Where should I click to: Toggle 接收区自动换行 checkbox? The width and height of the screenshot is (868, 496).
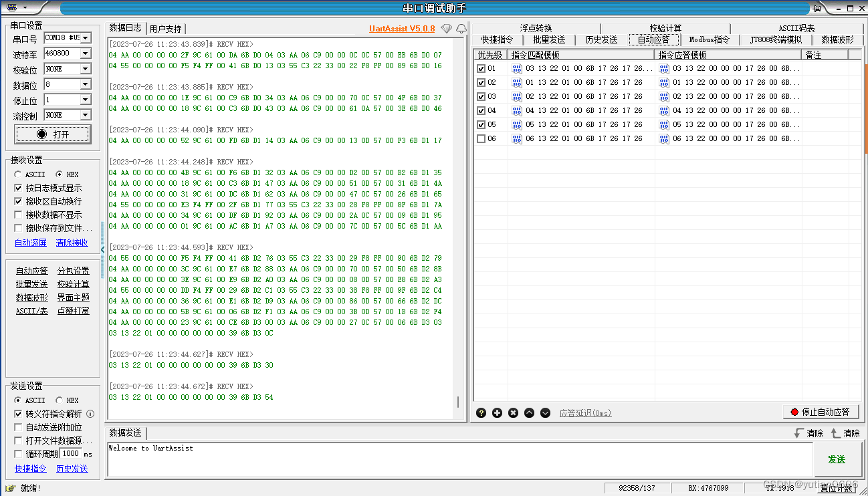click(x=18, y=201)
